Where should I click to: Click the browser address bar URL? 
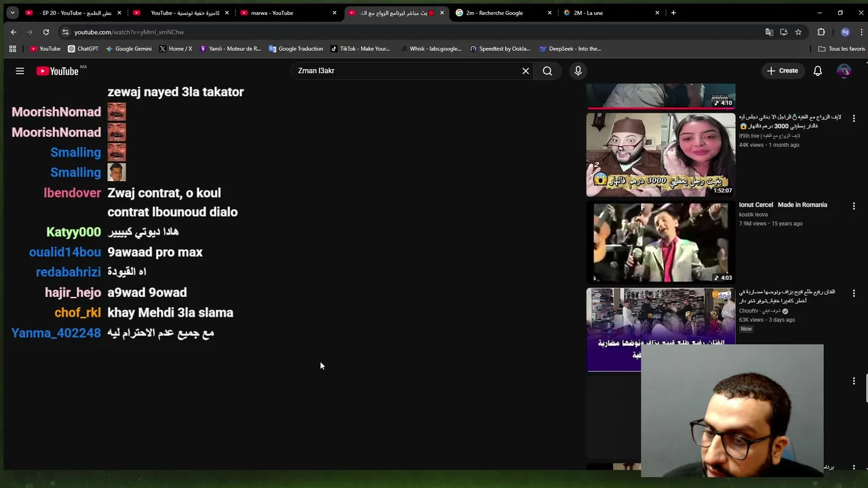point(129,32)
